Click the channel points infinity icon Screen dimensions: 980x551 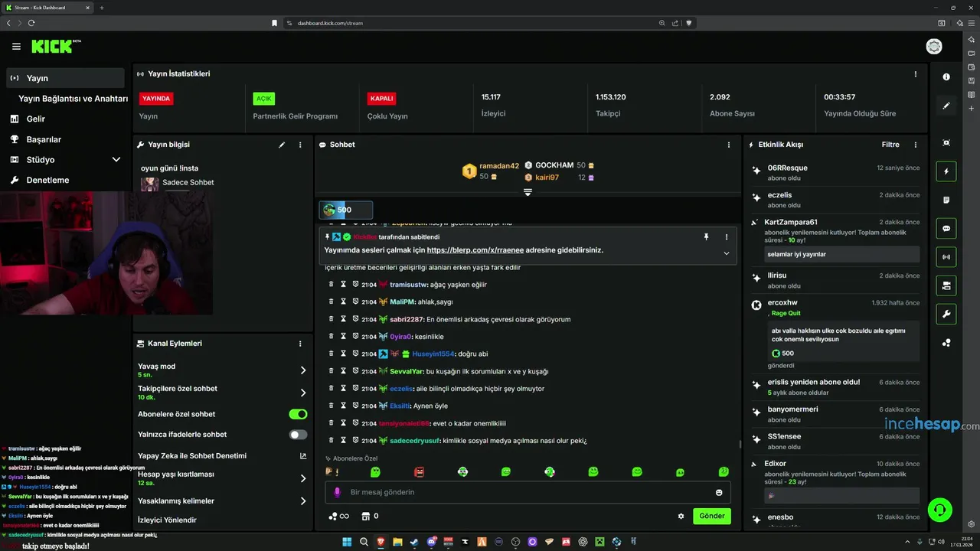[338, 516]
